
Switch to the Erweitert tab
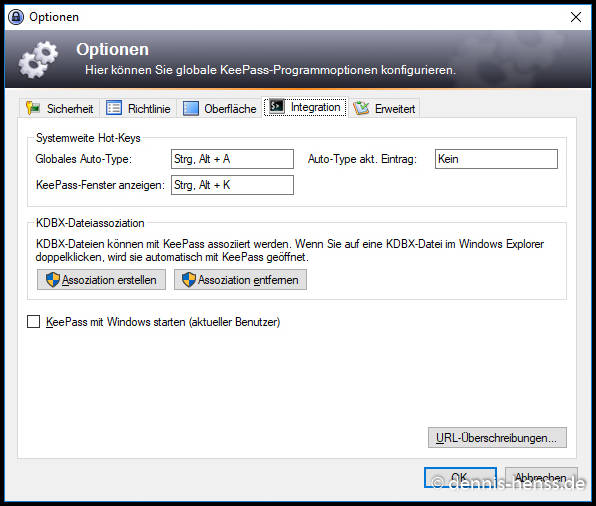(x=384, y=109)
